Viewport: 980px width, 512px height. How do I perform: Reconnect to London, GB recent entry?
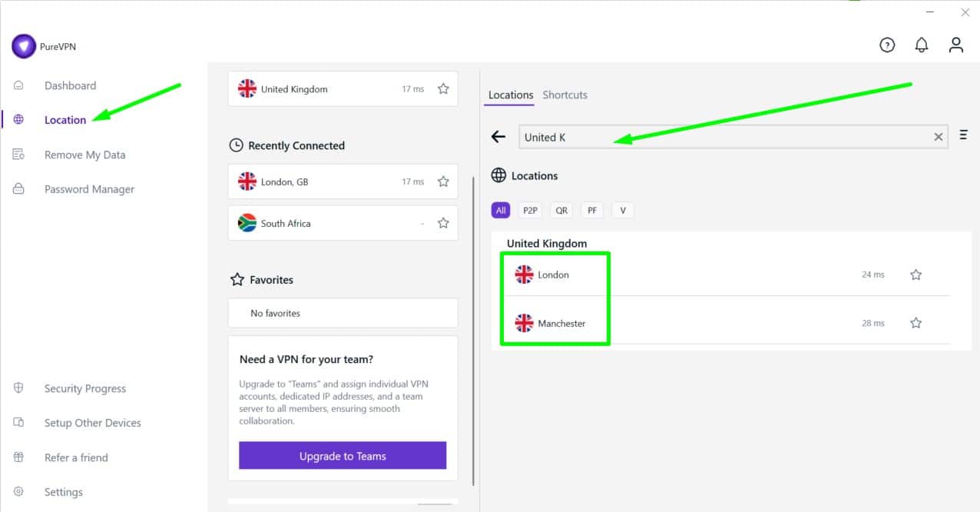[x=343, y=182]
